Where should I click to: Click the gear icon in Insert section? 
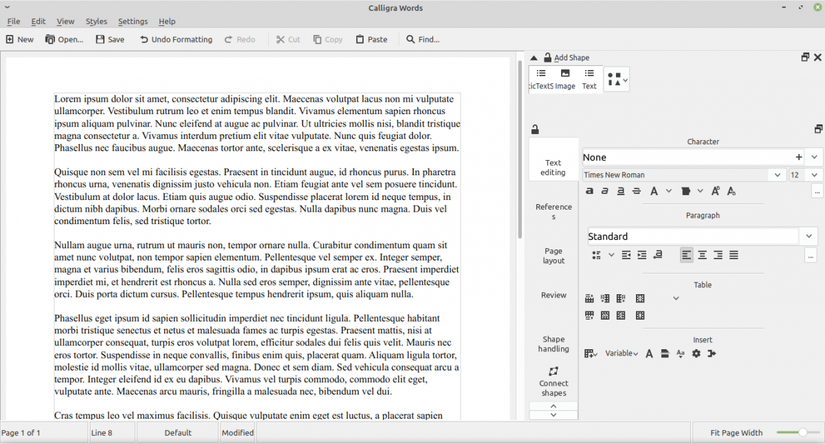(x=696, y=353)
